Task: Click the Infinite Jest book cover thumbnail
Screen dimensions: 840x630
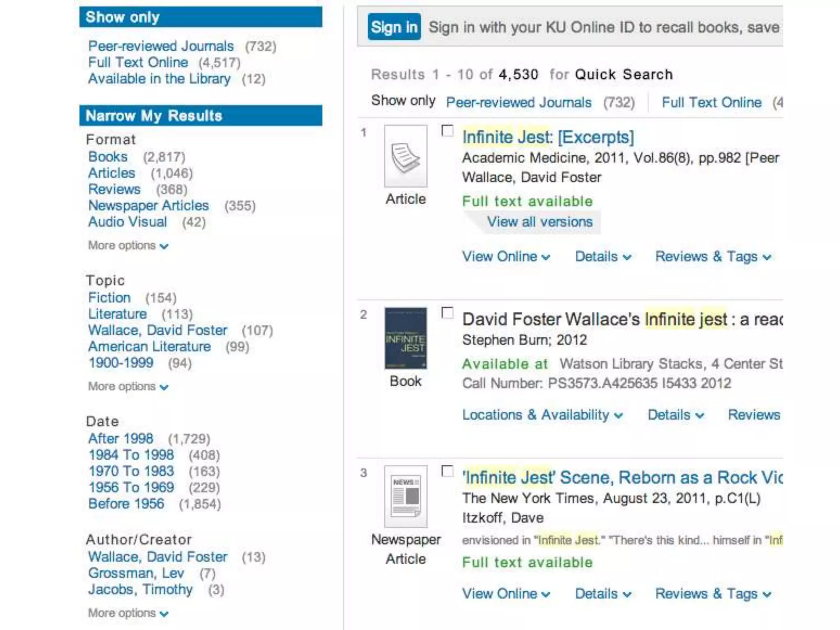Action: tap(405, 338)
